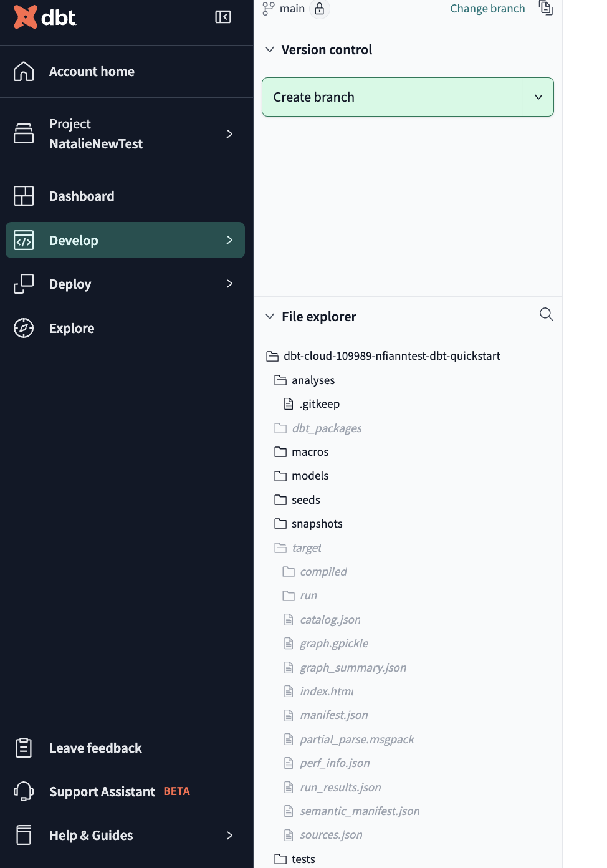607x868 pixels.
Task: Click the copy documents icon at top right
Action: (545, 8)
